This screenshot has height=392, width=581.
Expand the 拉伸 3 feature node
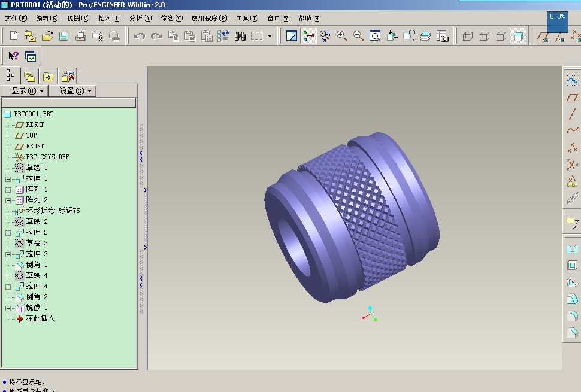coord(8,254)
